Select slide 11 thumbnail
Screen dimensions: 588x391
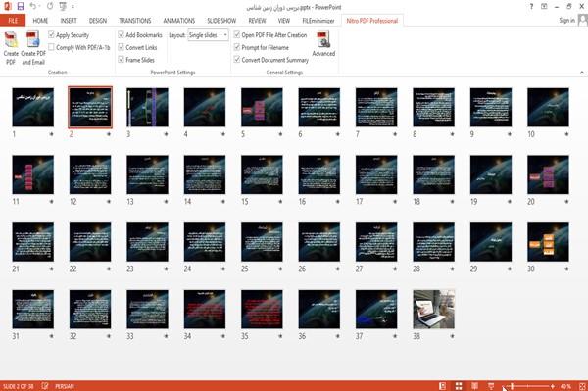click(x=33, y=174)
